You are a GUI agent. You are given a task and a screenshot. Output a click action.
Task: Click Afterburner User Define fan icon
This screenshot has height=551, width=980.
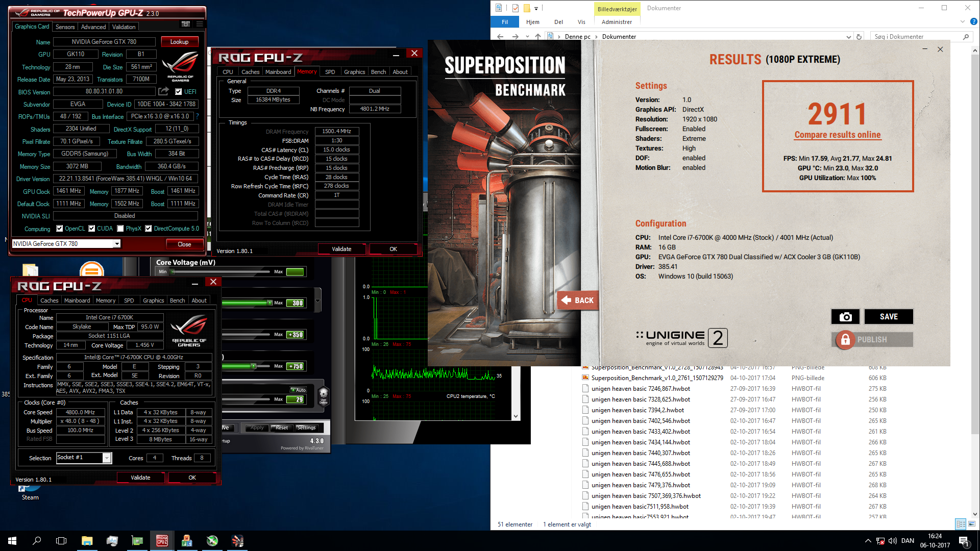click(323, 395)
